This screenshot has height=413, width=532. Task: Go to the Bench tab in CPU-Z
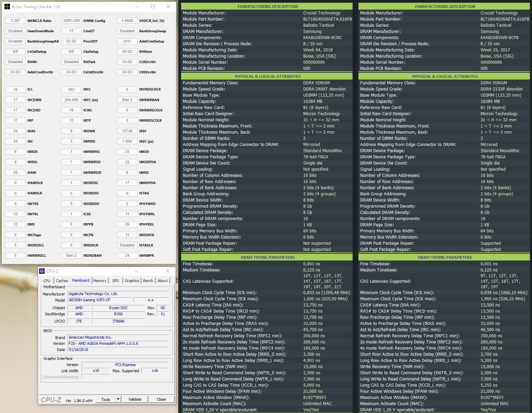pyautogui.click(x=148, y=281)
